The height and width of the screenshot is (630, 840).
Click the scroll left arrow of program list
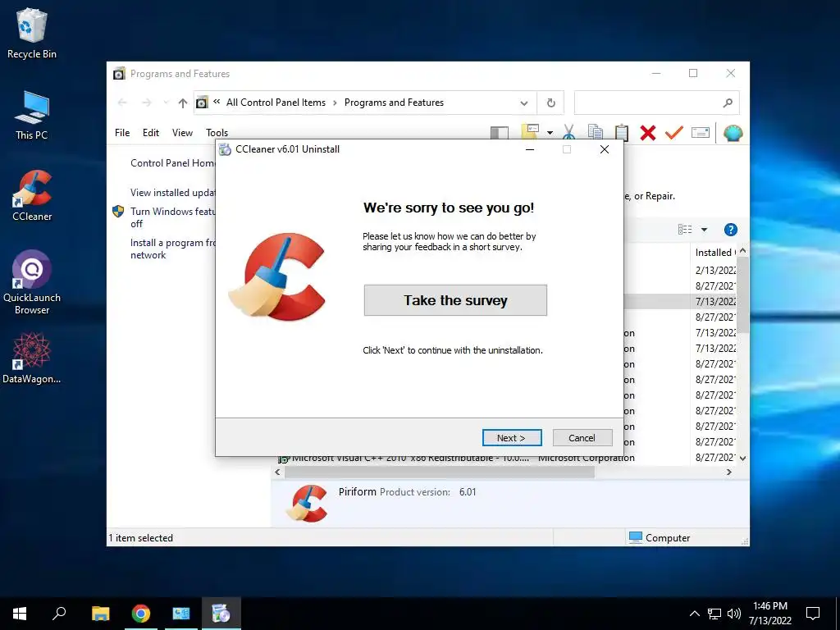277,472
